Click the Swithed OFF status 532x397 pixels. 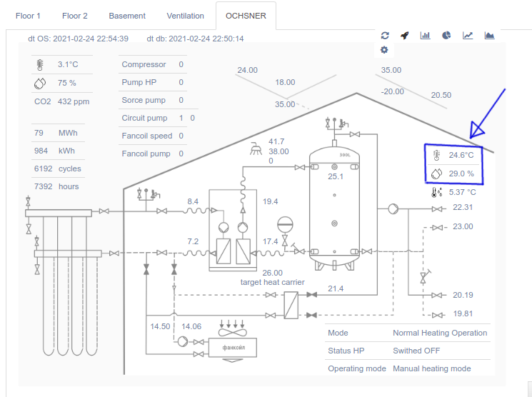(x=416, y=351)
